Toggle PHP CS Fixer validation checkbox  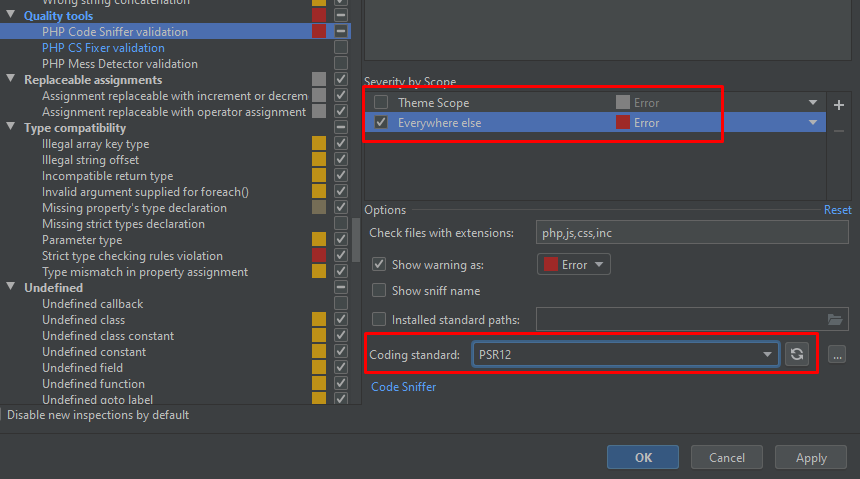coord(341,47)
